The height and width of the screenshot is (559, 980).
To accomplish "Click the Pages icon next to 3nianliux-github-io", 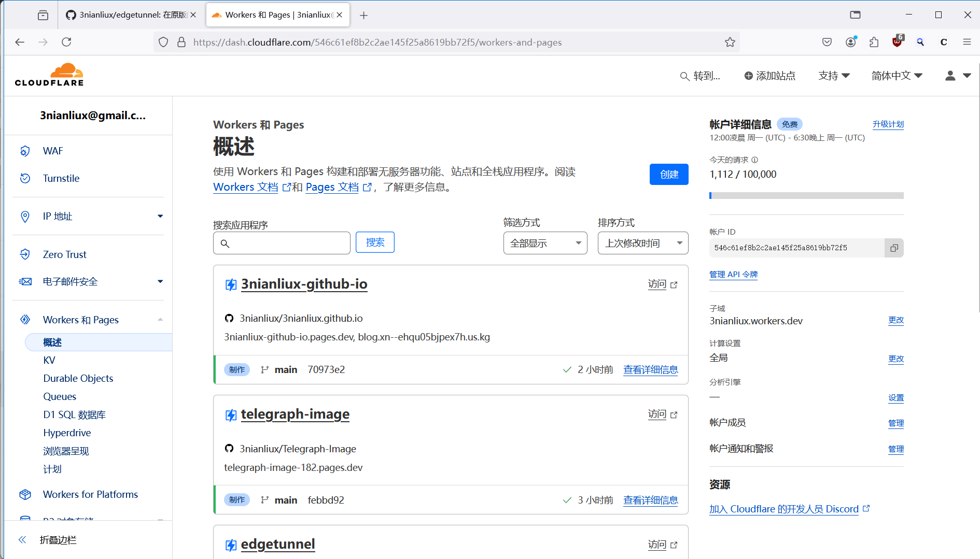I will pyautogui.click(x=231, y=284).
